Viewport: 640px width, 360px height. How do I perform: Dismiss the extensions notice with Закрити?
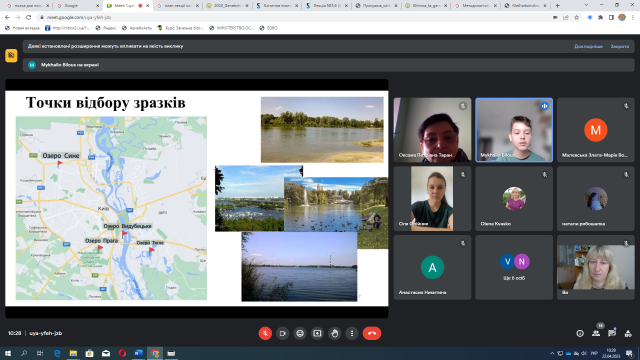point(620,47)
